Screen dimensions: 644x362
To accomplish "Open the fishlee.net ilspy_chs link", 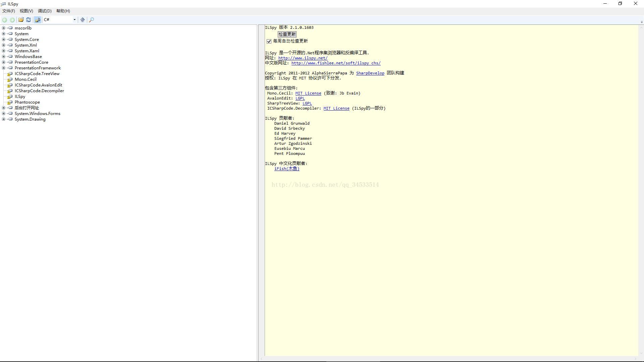I will [336, 63].
